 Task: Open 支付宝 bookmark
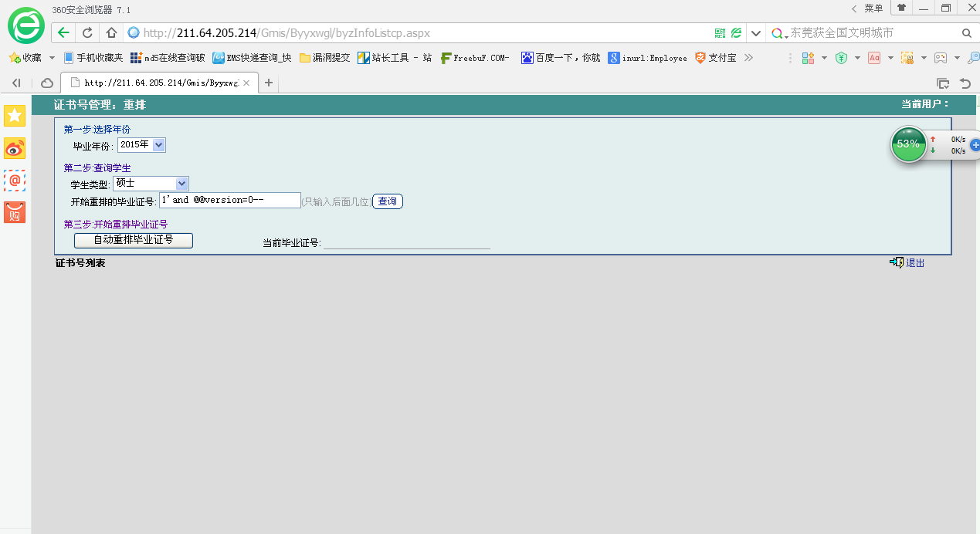click(716, 58)
